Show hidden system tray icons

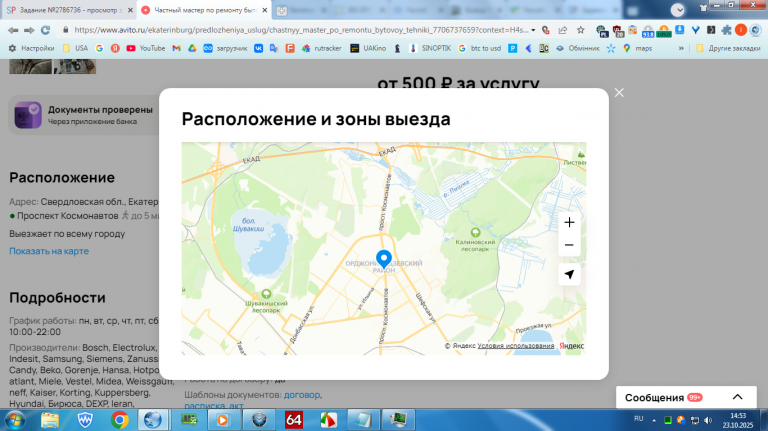pos(654,420)
